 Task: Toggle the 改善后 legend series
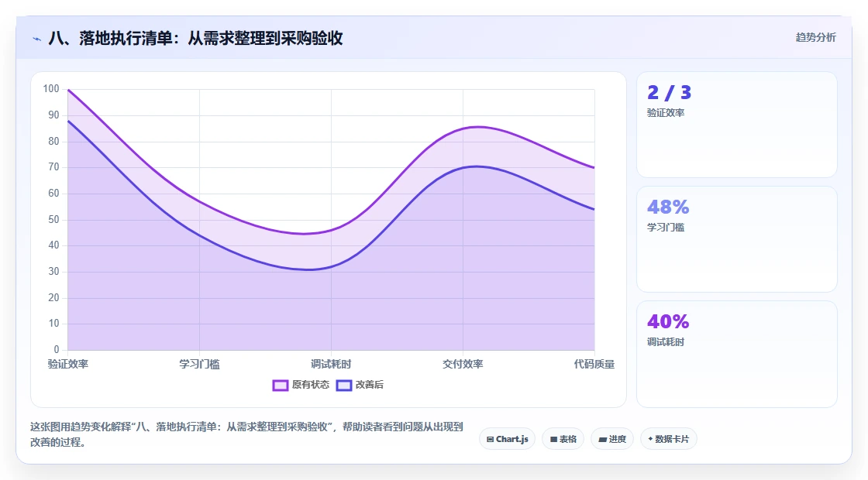click(360, 385)
